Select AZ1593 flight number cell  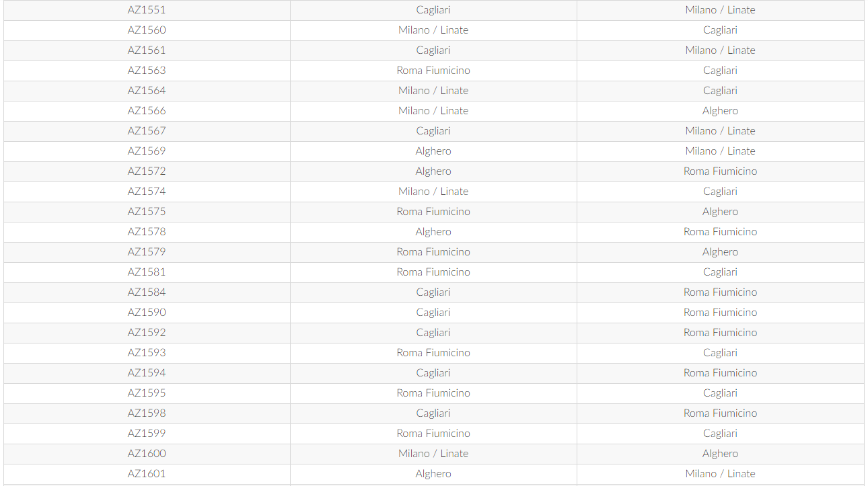[x=147, y=353]
